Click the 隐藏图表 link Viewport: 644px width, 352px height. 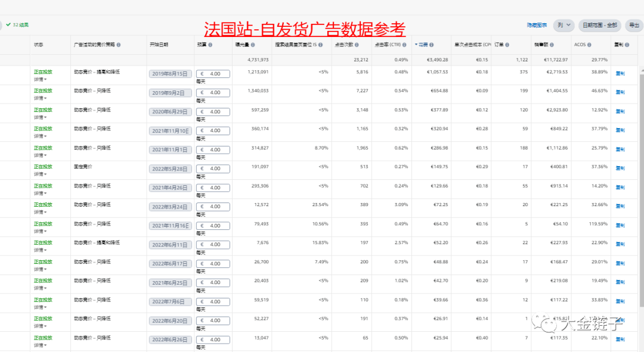click(537, 25)
